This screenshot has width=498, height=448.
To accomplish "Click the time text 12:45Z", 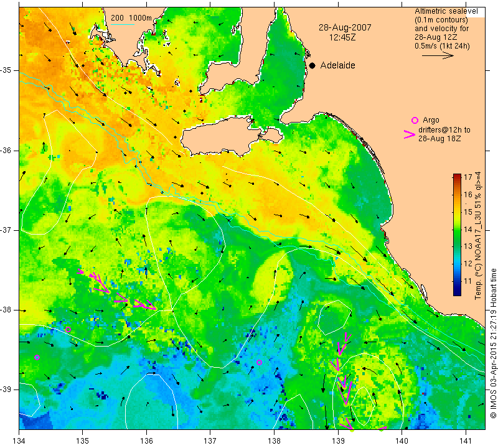I will point(342,37).
